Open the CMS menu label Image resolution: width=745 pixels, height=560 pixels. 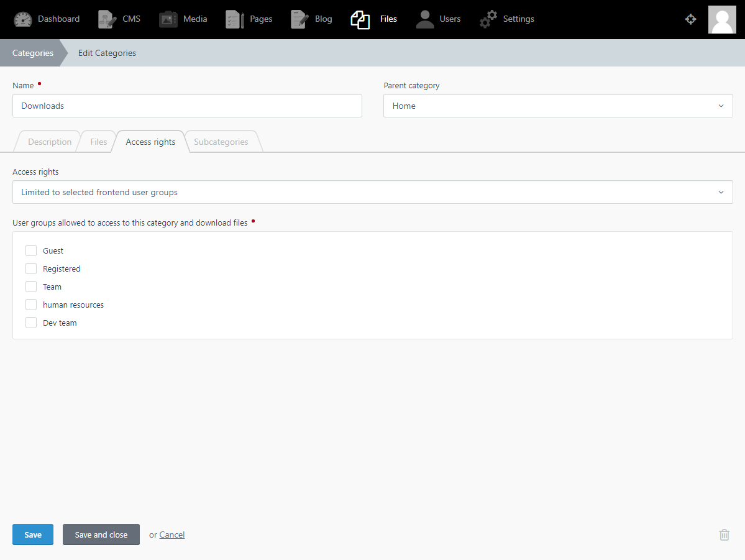(132, 19)
